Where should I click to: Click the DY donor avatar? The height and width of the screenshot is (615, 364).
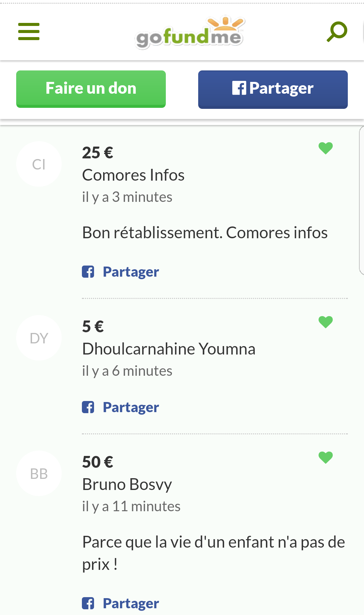pyautogui.click(x=39, y=338)
